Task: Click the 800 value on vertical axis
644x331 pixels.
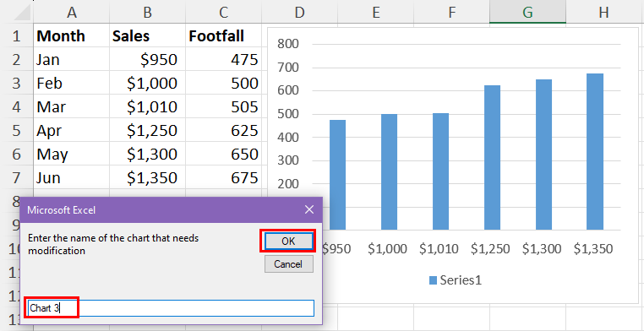Action: pyautogui.click(x=289, y=44)
